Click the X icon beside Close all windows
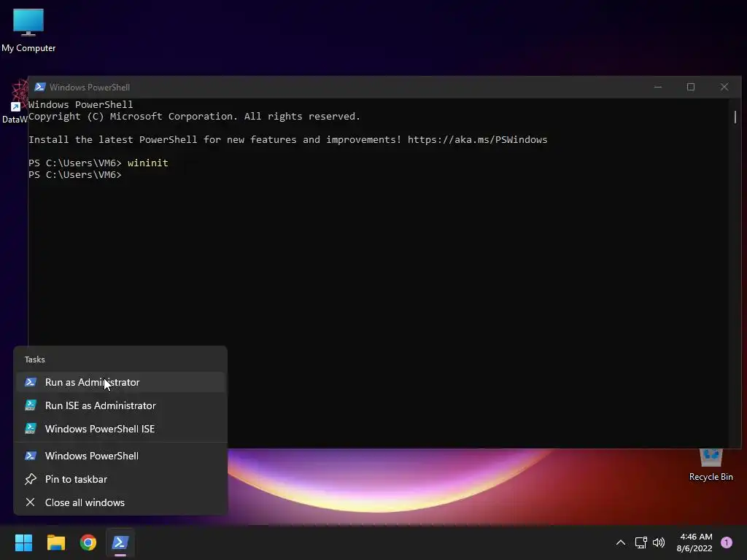The image size is (747, 560). tap(31, 502)
